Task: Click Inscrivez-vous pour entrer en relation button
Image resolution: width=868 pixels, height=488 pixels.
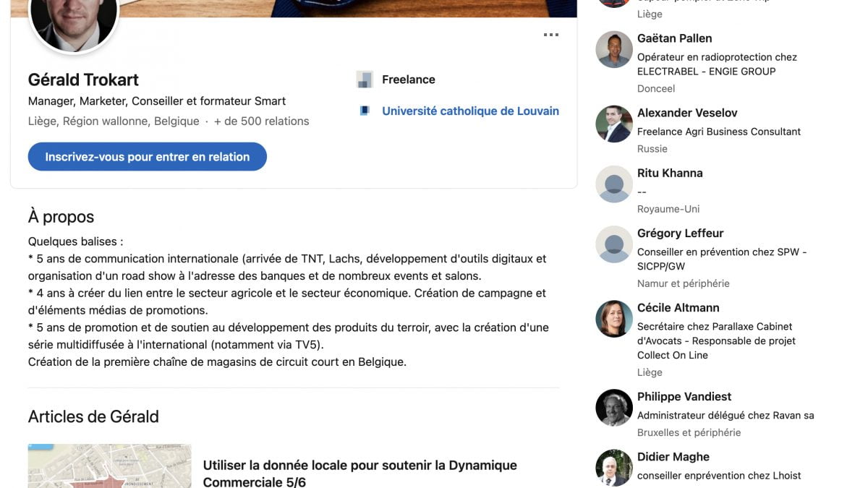Action: point(148,157)
